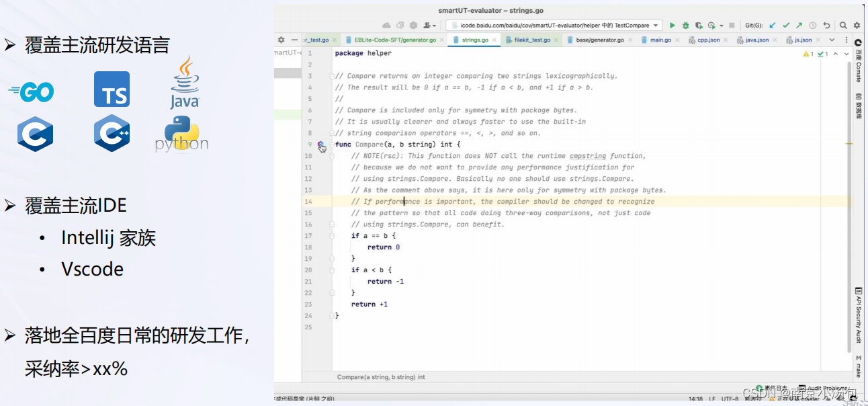868x406 pixels.
Task: Stop the running process button
Action: tap(732, 26)
